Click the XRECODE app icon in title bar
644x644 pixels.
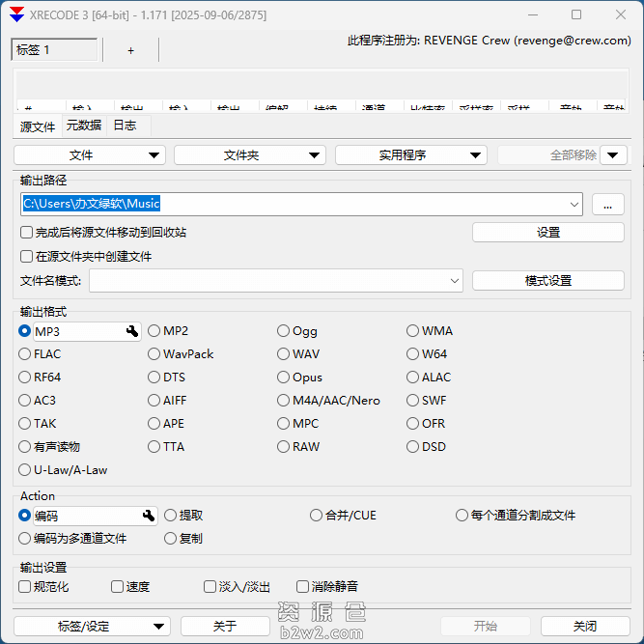click(16, 15)
